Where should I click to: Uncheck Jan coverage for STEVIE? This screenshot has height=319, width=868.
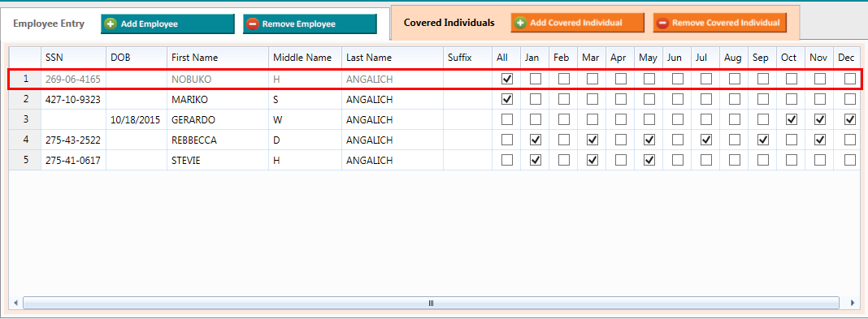[x=536, y=160]
